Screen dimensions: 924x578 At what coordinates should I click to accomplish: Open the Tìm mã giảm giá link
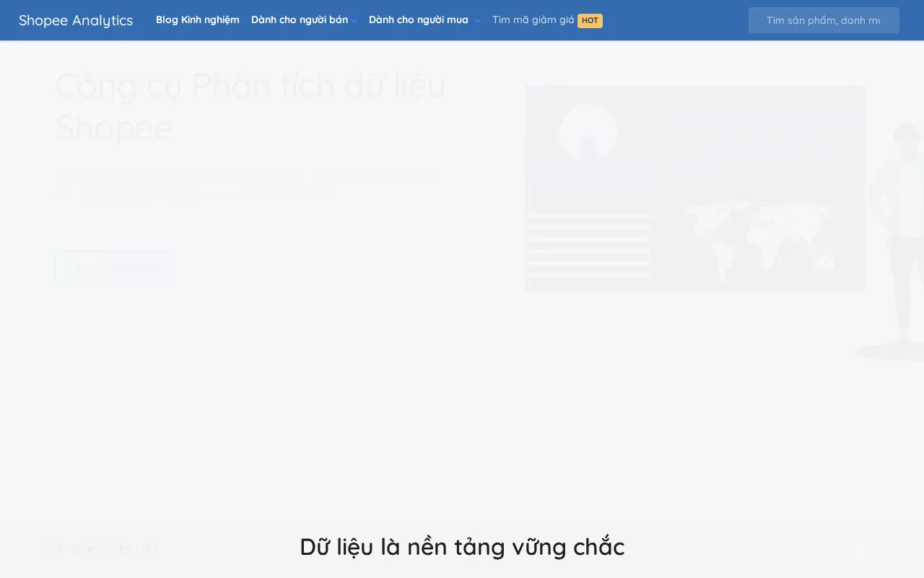(x=533, y=20)
